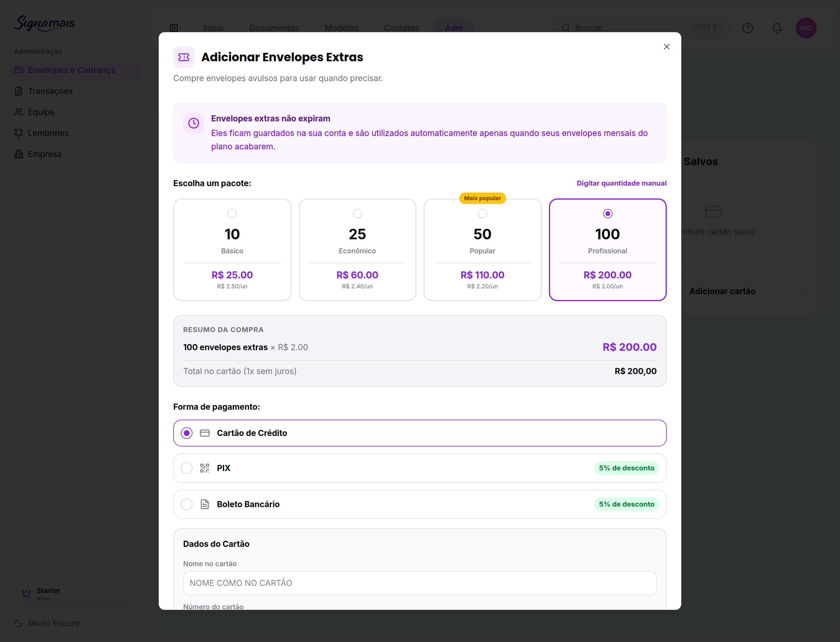Close the Adicionar Envelopes Extras dialog

point(666,47)
